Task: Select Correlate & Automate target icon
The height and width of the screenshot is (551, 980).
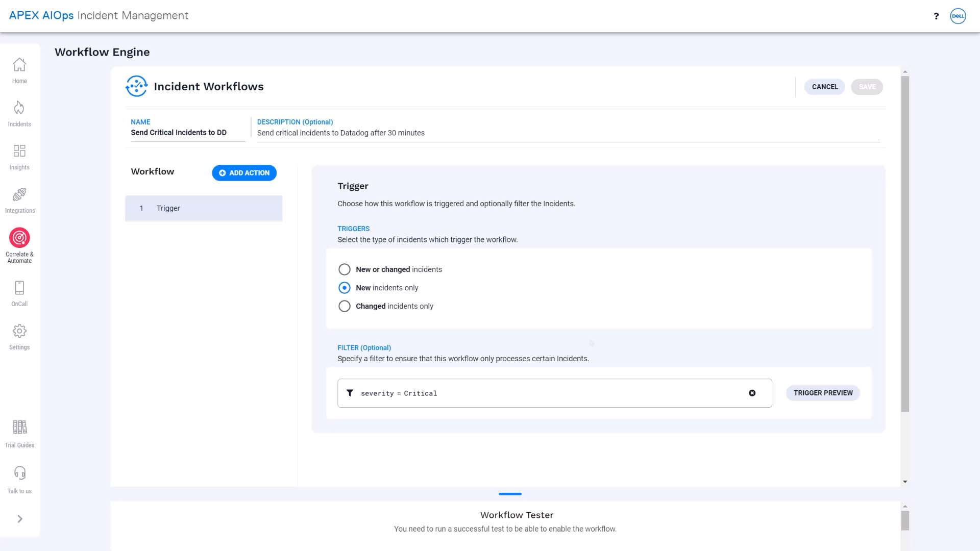Action: pyautogui.click(x=19, y=238)
